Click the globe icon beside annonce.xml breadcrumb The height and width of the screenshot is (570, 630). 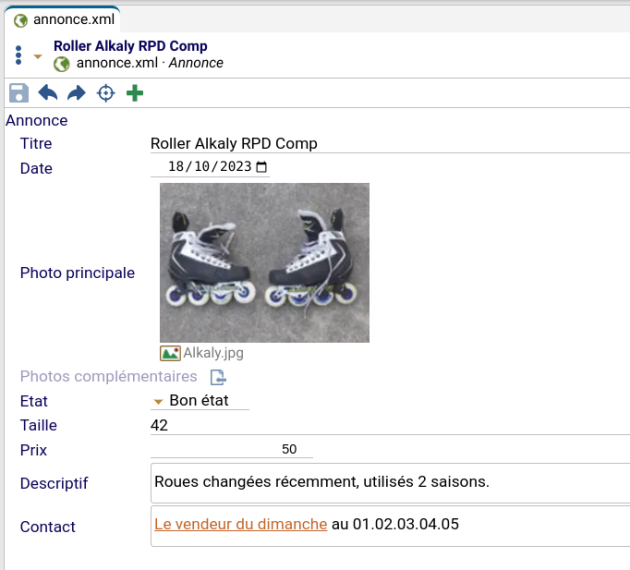pyautogui.click(x=63, y=64)
